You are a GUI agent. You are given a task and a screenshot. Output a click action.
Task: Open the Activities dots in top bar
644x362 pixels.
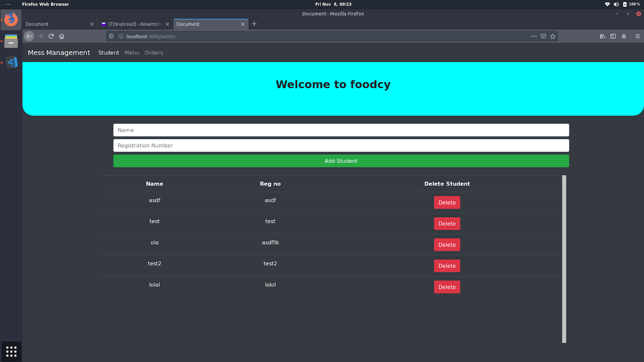click(8, 4)
